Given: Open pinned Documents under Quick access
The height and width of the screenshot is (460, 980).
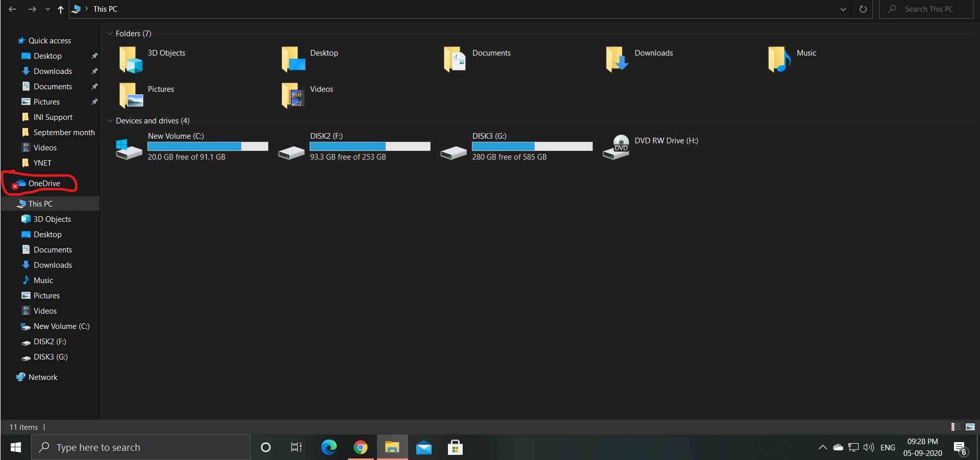Looking at the screenshot, I should pyautogui.click(x=53, y=87).
